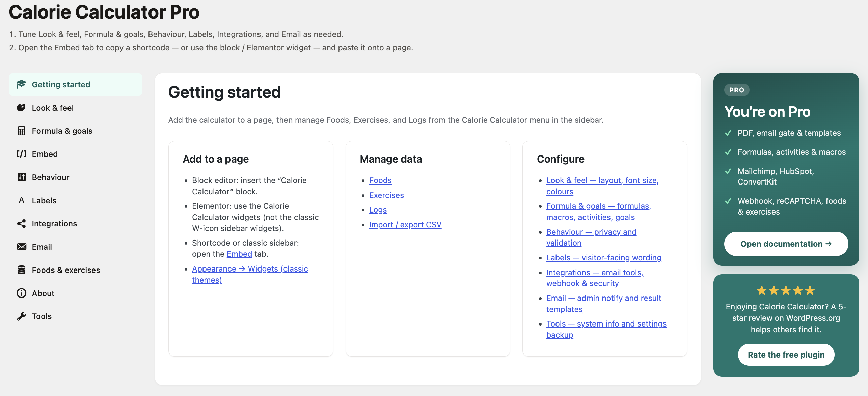Click the Foods & exercises database icon
Viewport: 868px width, 396px height.
(21, 270)
